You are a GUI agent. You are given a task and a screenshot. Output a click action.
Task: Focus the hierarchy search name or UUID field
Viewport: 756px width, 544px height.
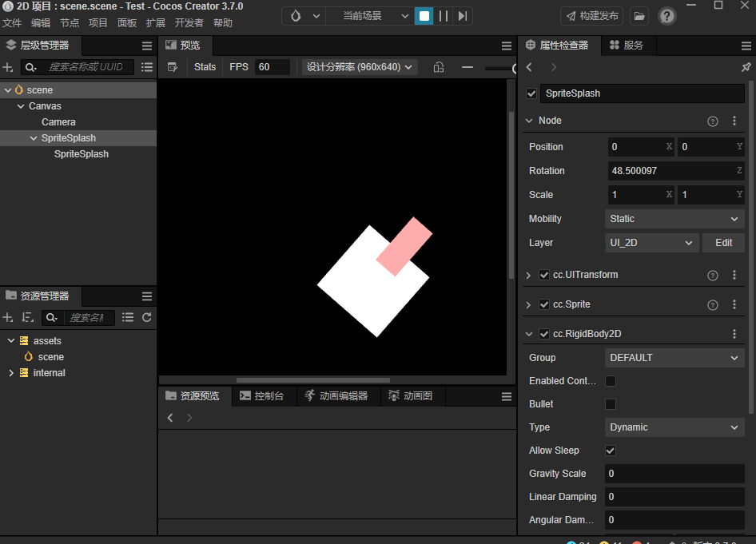point(86,67)
